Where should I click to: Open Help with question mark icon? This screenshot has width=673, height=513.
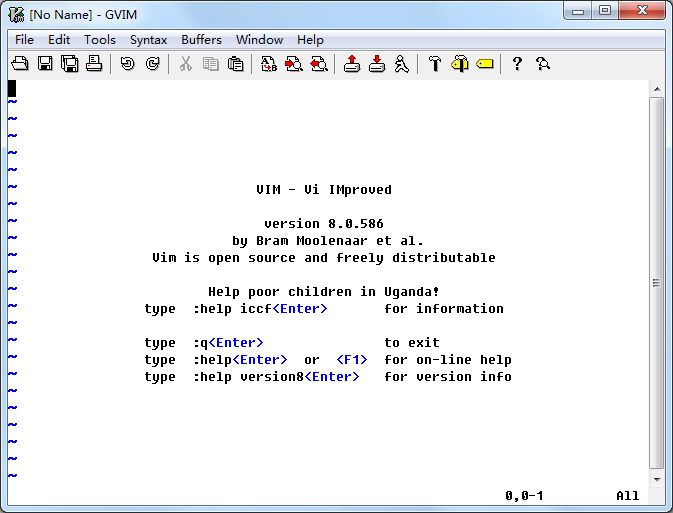(517, 64)
